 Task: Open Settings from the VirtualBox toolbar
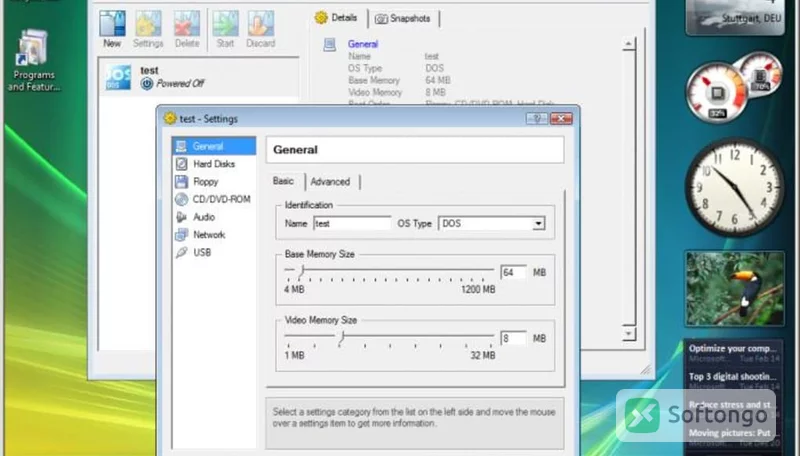pyautogui.click(x=148, y=29)
